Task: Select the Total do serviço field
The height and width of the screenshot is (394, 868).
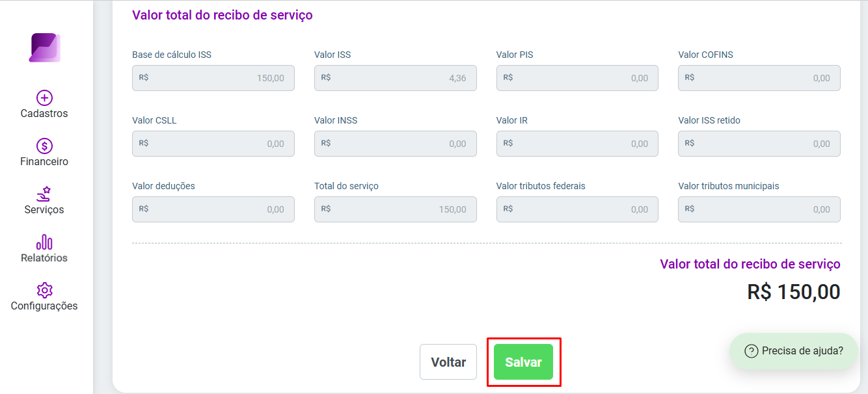Action: coord(396,209)
